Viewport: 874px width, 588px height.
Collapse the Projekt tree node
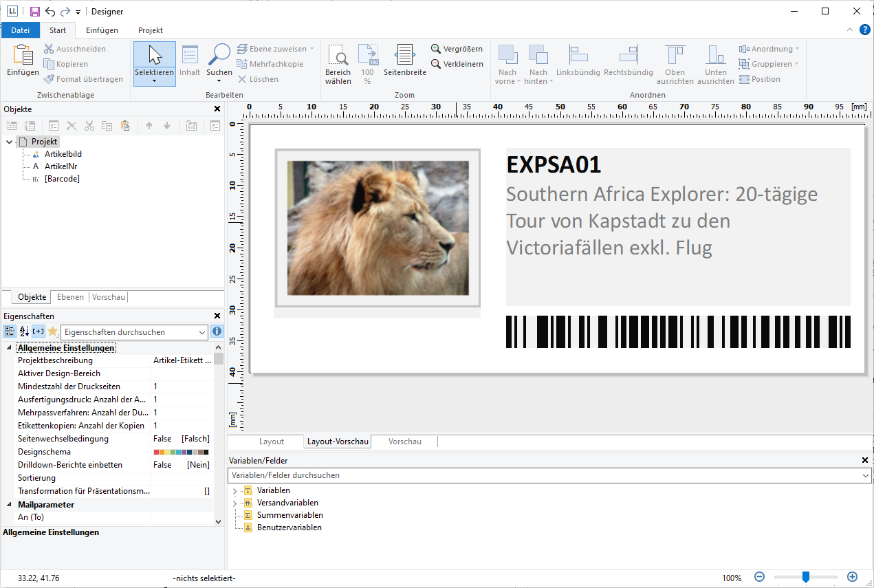(x=9, y=142)
